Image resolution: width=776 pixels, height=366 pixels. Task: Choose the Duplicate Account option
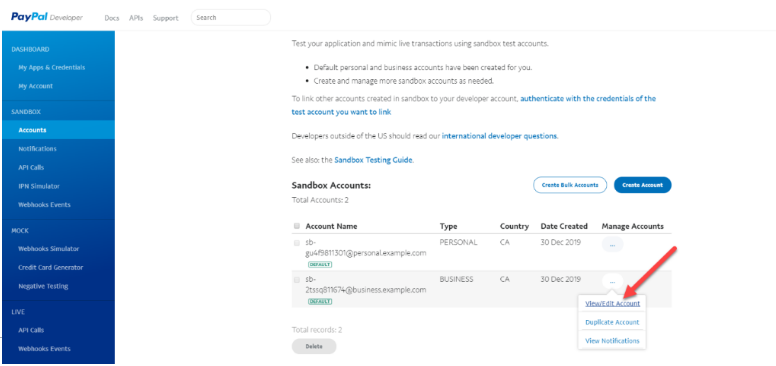(612, 322)
